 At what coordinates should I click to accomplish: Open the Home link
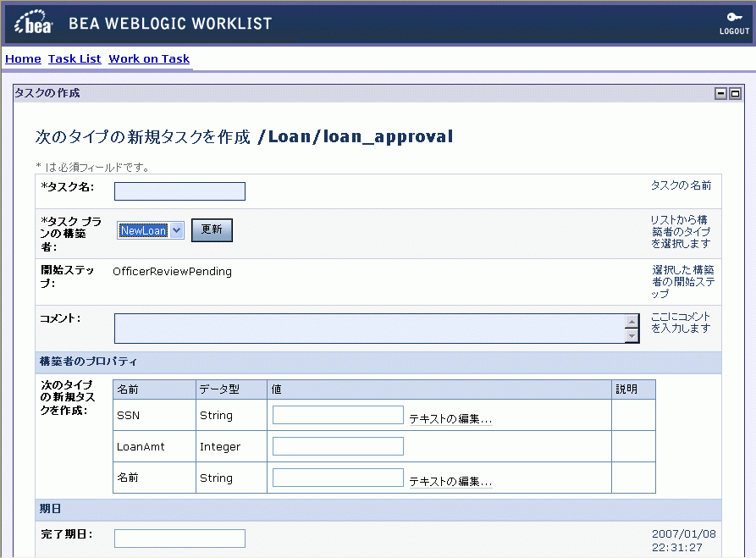(x=23, y=58)
